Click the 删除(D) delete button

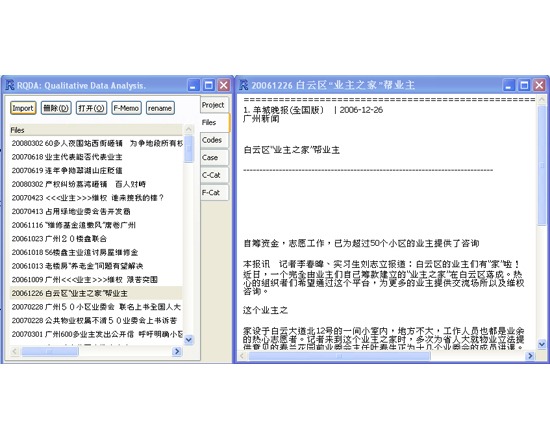[56, 108]
